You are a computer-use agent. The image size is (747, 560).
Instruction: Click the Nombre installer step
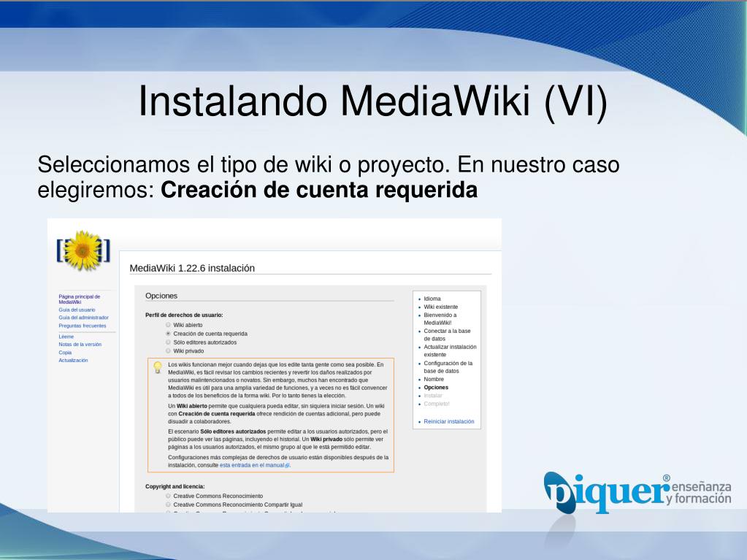tap(434, 379)
